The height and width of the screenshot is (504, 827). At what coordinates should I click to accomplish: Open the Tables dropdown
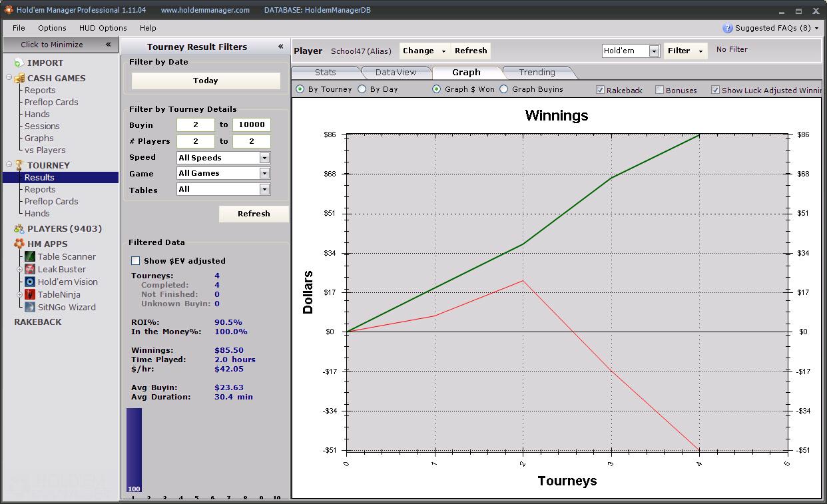[x=264, y=189]
